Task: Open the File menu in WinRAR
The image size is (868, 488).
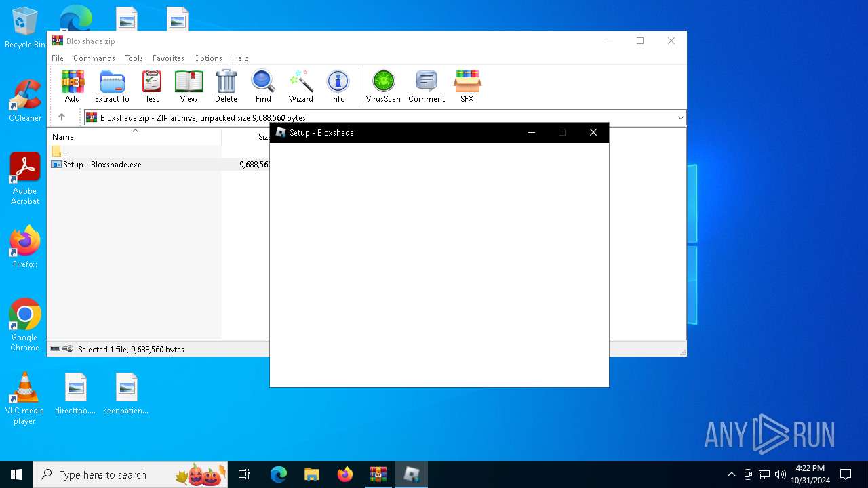Action: pos(58,58)
